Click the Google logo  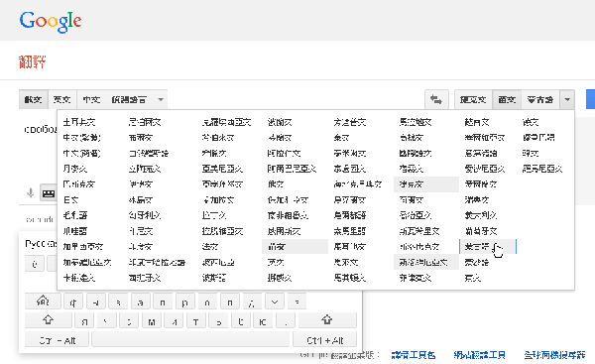click(x=51, y=22)
